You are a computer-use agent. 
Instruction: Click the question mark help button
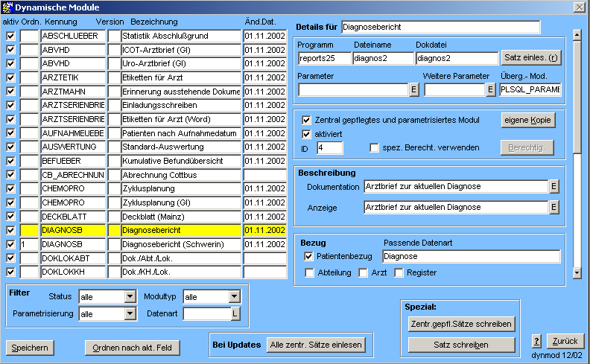click(x=536, y=342)
